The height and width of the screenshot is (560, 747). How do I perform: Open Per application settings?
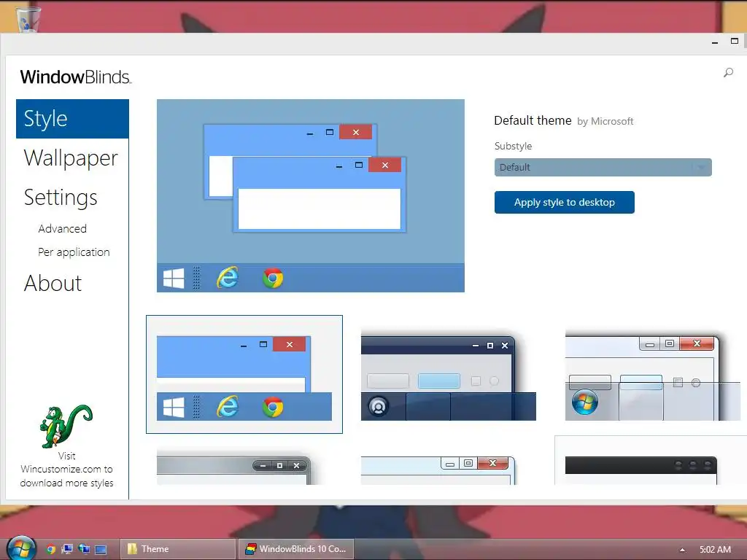(x=74, y=252)
